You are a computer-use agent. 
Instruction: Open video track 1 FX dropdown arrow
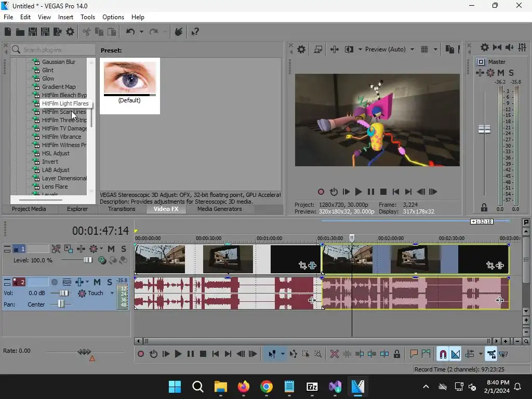coord(101,249)
